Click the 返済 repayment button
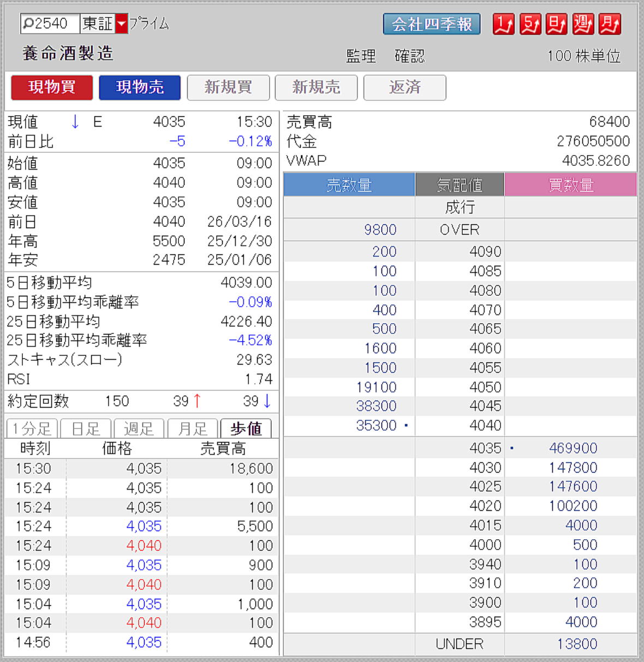Viewport: 644px width, 662px height. (404, 87)
